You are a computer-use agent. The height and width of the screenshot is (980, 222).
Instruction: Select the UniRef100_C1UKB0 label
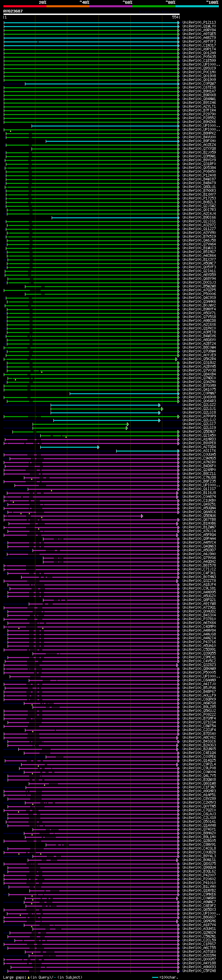point(199,500)
